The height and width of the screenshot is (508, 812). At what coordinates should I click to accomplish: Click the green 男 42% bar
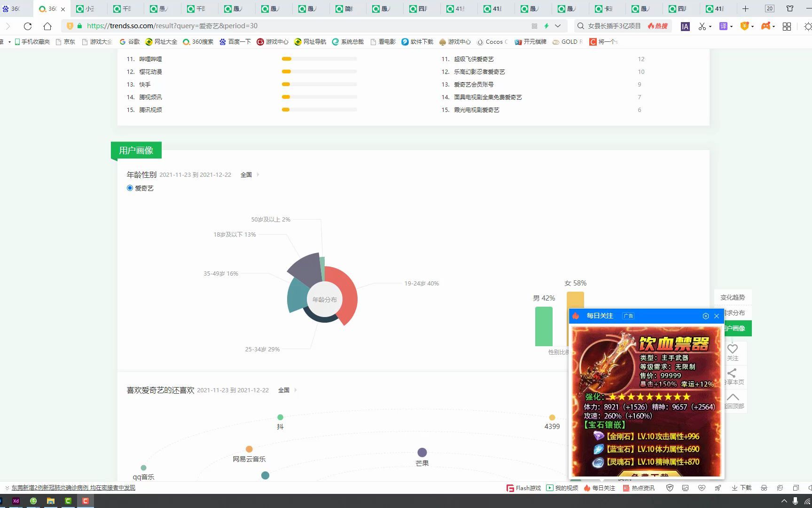[544, 326]
